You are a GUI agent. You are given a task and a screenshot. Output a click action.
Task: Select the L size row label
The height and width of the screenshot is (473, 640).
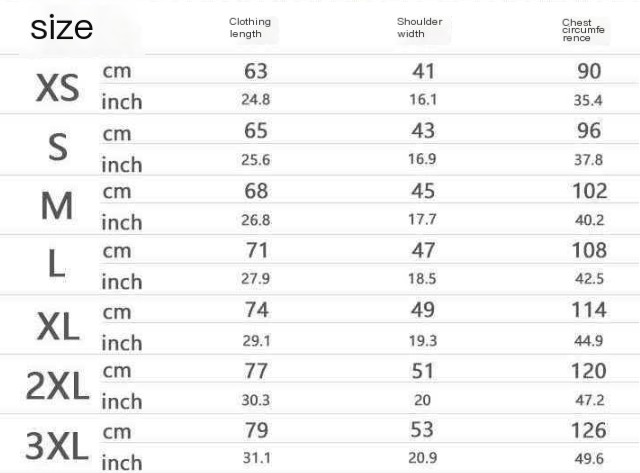coord(57,265)
